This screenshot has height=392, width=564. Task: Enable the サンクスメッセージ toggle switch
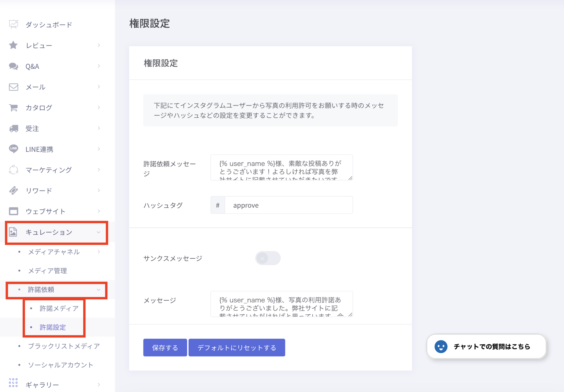click(x=268, y=258)
